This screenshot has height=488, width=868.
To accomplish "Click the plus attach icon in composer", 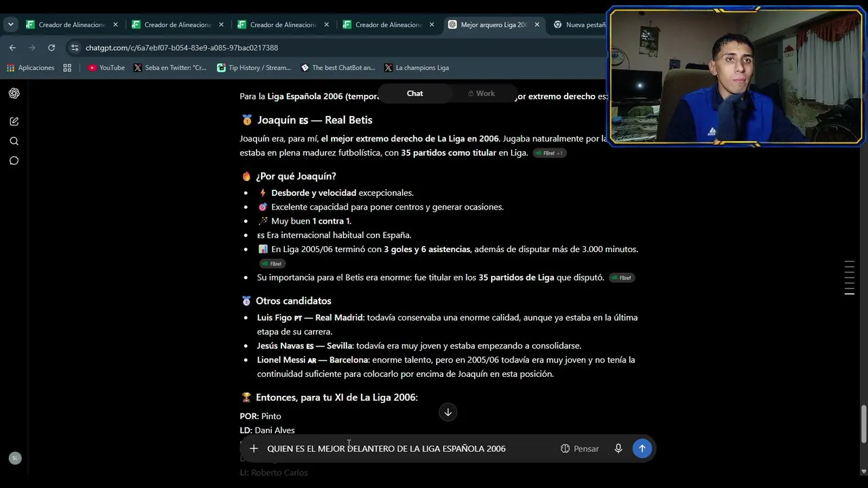I will [x=254, y=449].
